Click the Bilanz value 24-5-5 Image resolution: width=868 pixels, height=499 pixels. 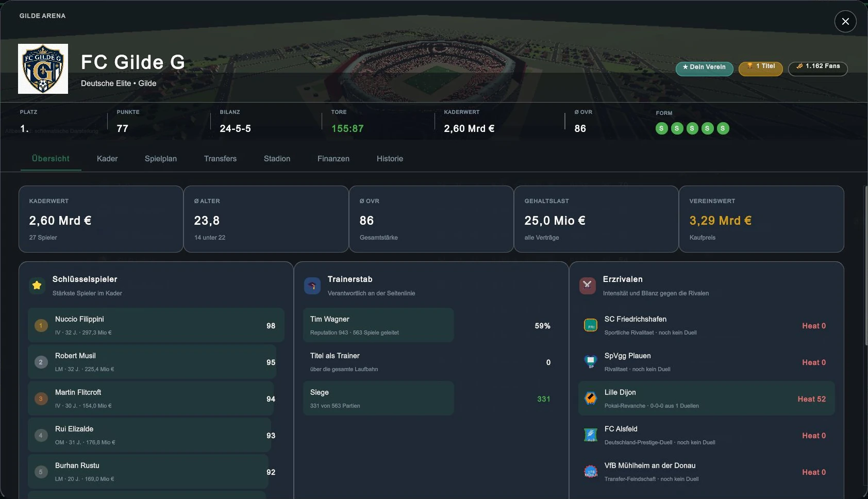coord(235,128)
